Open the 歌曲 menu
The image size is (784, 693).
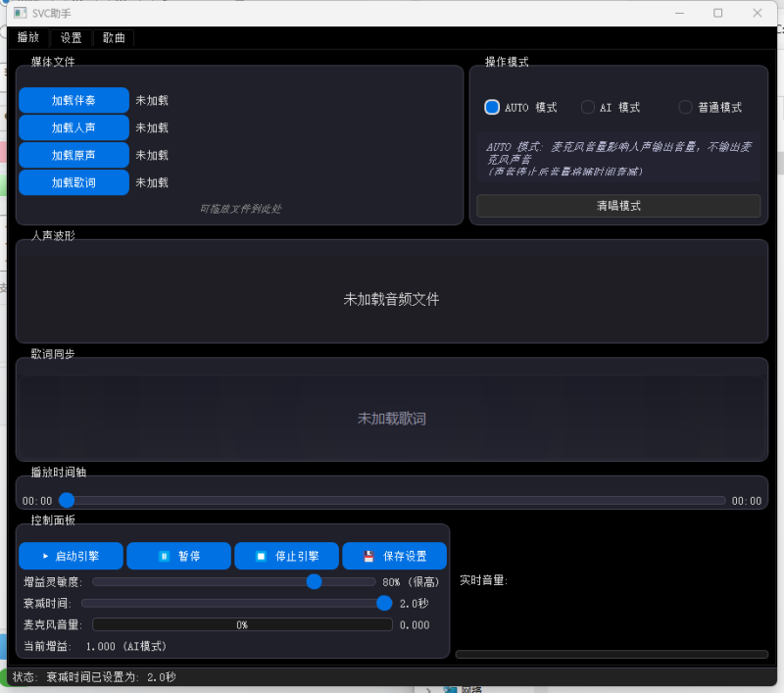tap(113, 37)
